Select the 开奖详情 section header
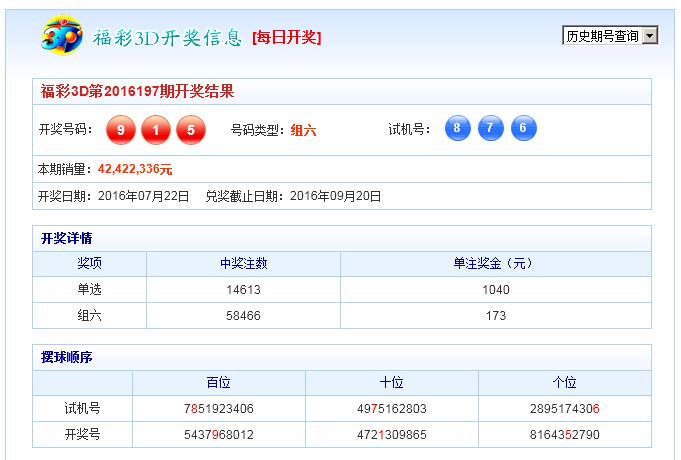The width and height of the screenshot is (681, 460). (67, 239)
